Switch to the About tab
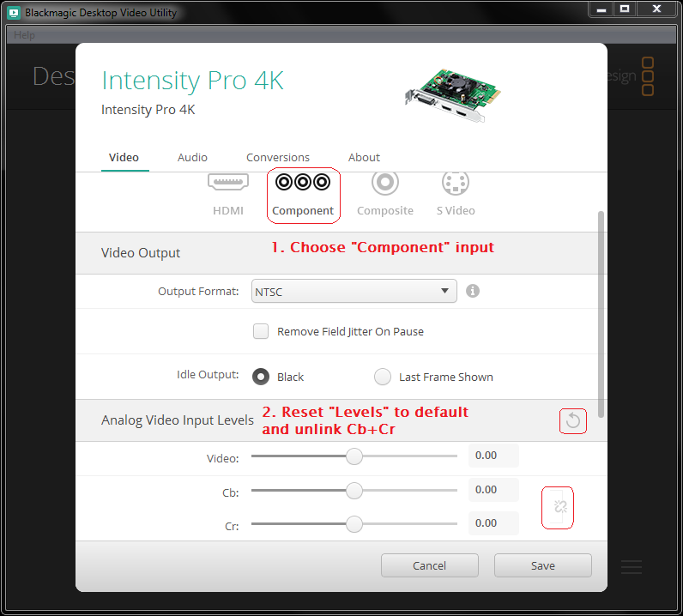The height and width of the screenshot is (616, 683). pos(364,157)
